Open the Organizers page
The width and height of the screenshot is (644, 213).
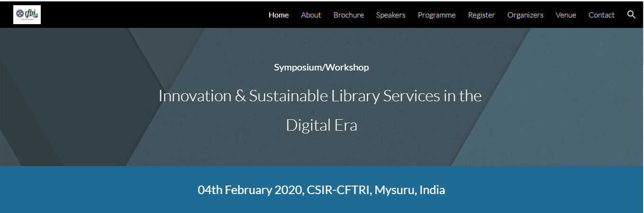tap(525, 15)
